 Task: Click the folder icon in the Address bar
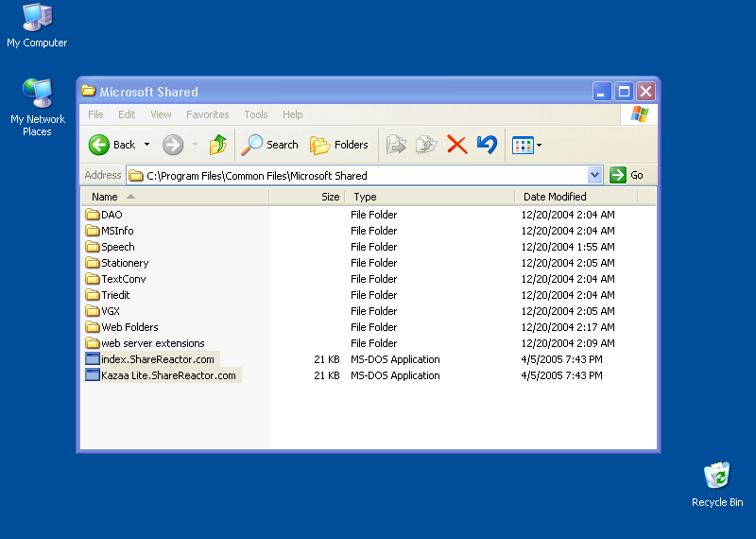point(136,176)
